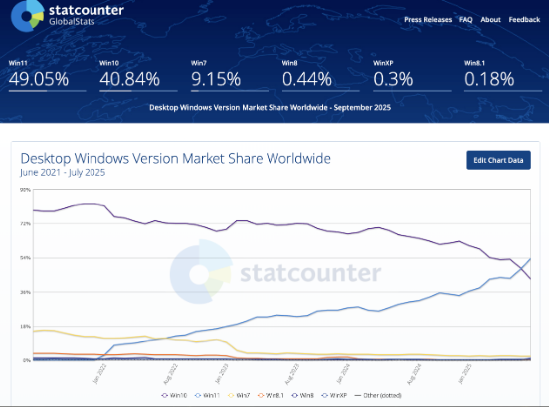Select the Win8.1 0.18% stat
Image resolution: width=550 pixels, height=408 pixels.
coord(503,75)
